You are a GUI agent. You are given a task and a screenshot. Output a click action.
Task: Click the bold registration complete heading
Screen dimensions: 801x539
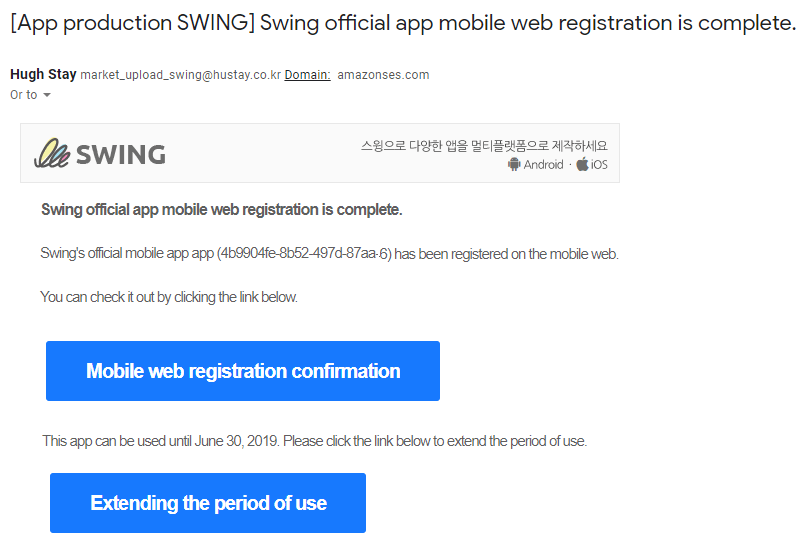[x=221, y=210]
